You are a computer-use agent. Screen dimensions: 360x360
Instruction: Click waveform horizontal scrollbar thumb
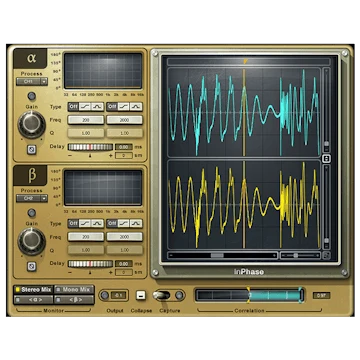click(217, 256)
